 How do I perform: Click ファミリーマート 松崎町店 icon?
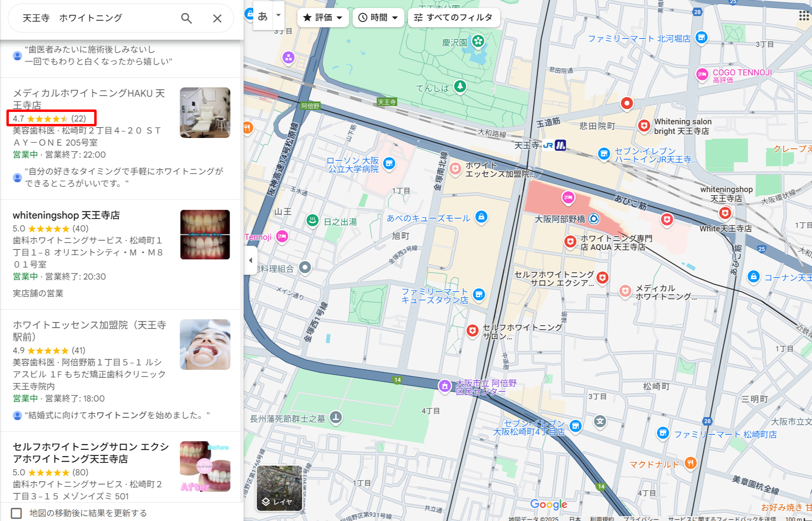pos(663,433)
